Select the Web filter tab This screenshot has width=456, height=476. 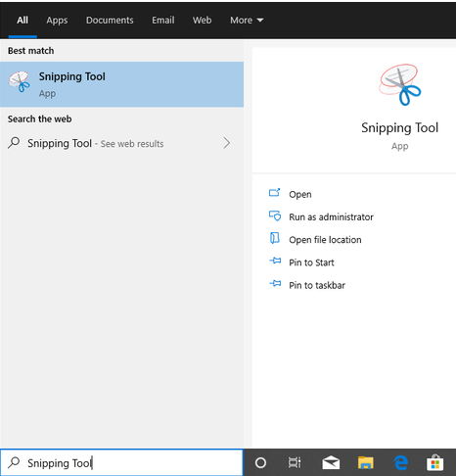[x=202, y=21]
